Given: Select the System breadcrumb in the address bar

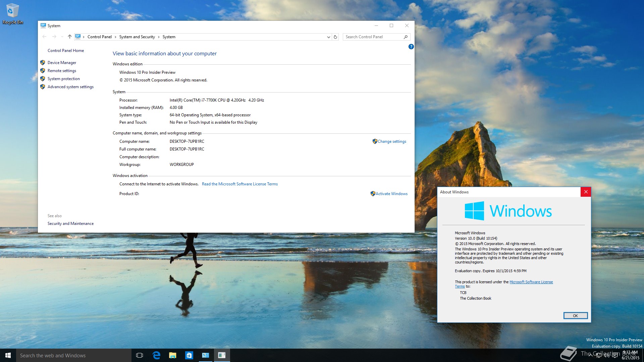Looking at the screenshot, I should pos(169,37).
